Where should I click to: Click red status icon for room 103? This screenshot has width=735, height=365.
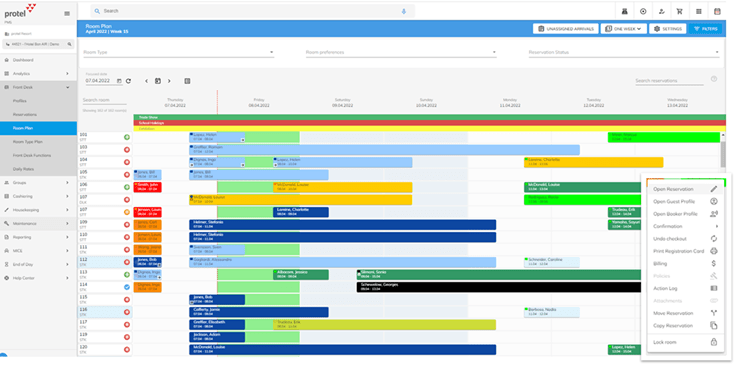point(127,150)
